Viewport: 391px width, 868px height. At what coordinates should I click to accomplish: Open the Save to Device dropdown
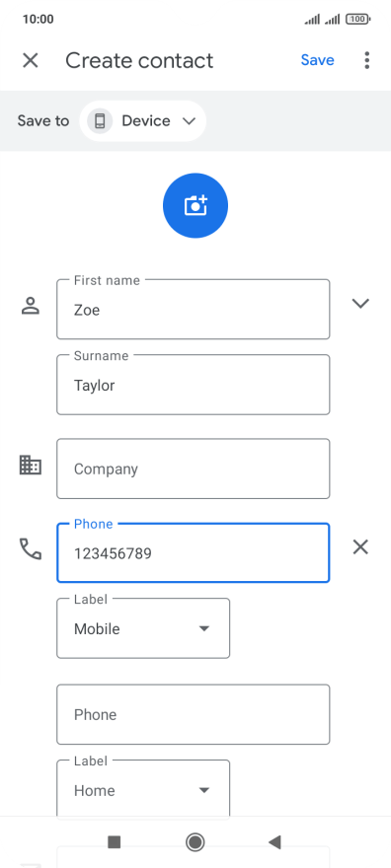pos(143,120)
